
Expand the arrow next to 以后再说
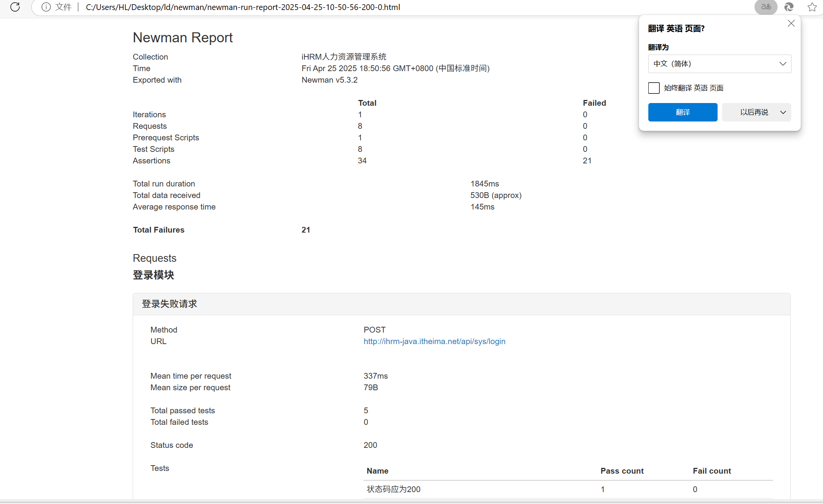[783, 112]
